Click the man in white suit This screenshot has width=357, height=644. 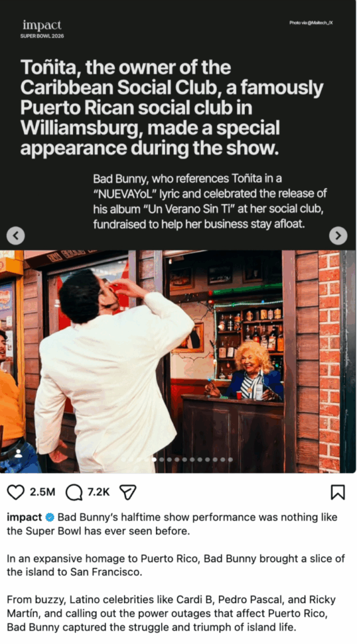(x=114, y=370)
